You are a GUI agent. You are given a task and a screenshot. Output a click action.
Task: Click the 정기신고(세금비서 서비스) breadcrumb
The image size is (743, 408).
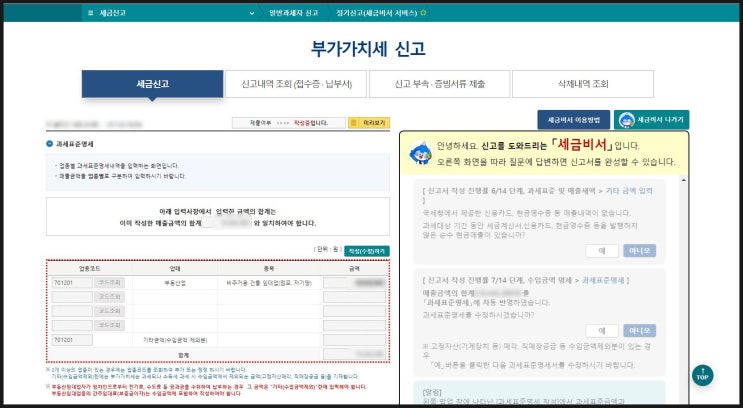click(x=376, y=13)
